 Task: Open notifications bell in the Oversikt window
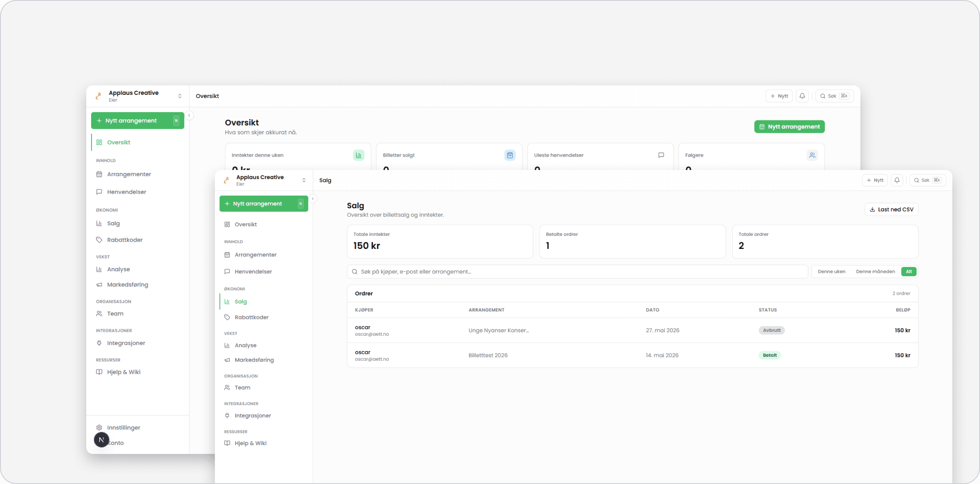pyautogui.click(x=802, y=96)
